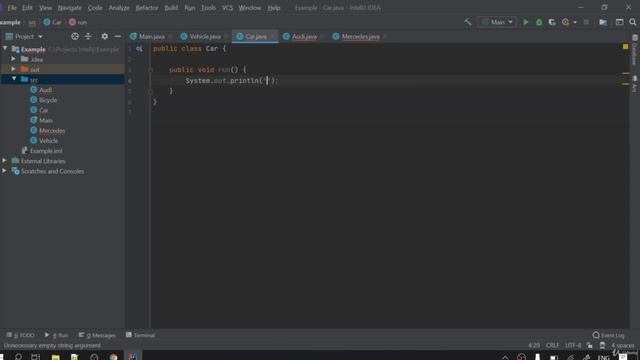The image size is (640, 360).
Task: Open the VCS menu
Action: click(227, 8)
